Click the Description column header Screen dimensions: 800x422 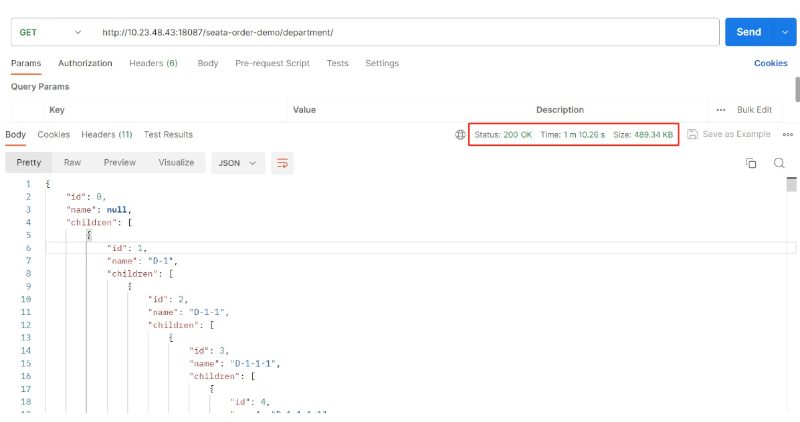coord(560,110)
